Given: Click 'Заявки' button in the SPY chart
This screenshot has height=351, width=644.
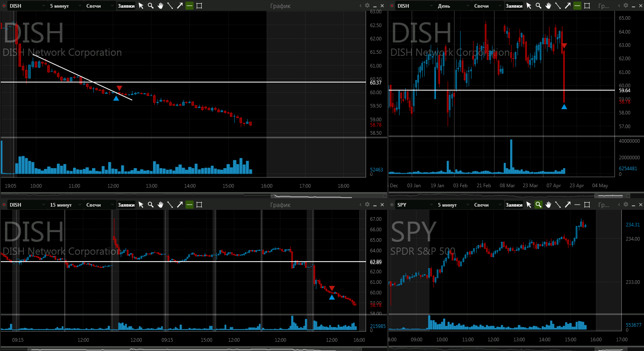Looking at the screenshot, I should 514,205.
